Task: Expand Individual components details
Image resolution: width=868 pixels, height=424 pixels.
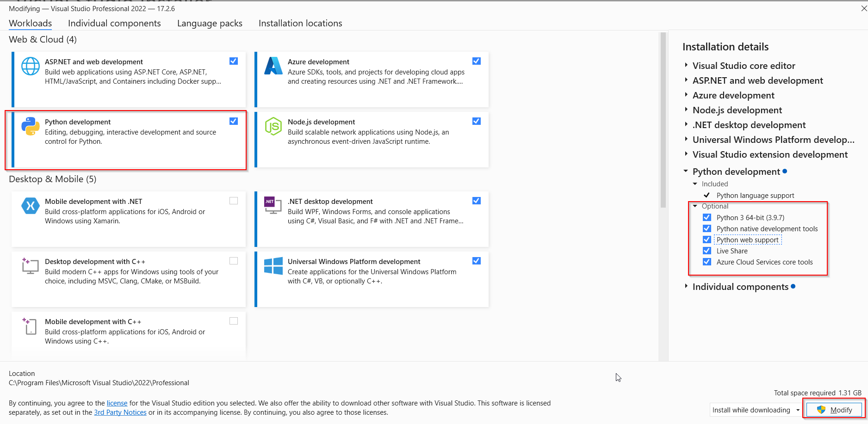Action: 686,286
